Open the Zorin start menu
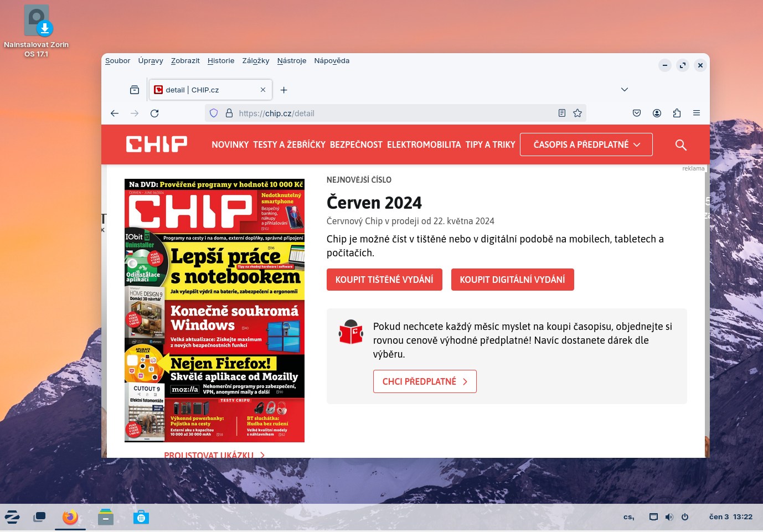The image size is (763, 532). [x=12, y=517]
